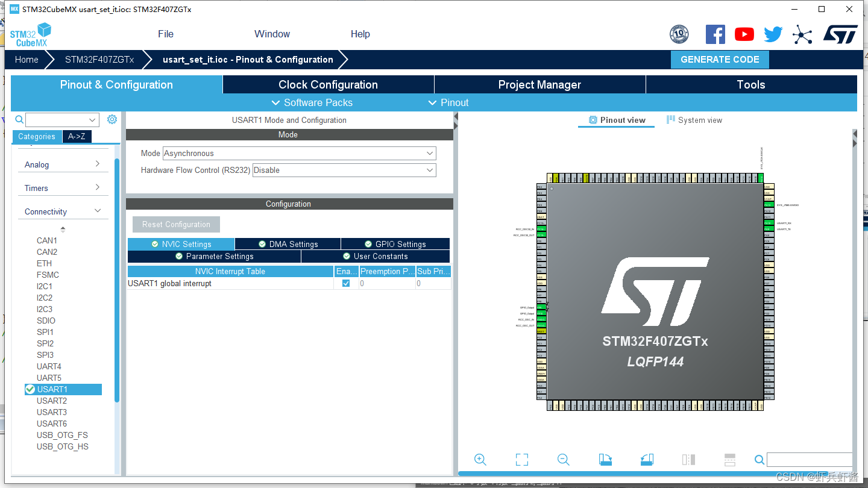Viewport: 868px width, 488px height.
Task: Open the Mode dropdown set to Asynchronous
Action: (x=299, y=153)
